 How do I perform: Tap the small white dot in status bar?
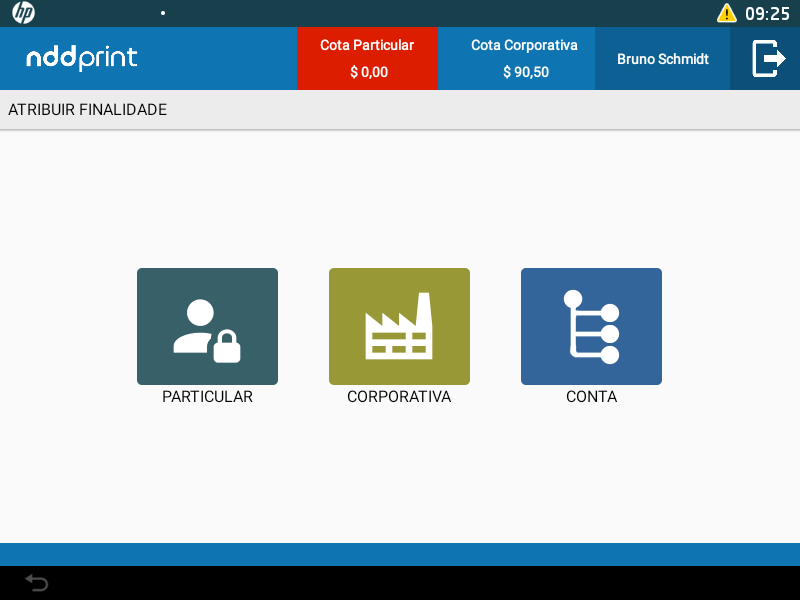point(163,13)
